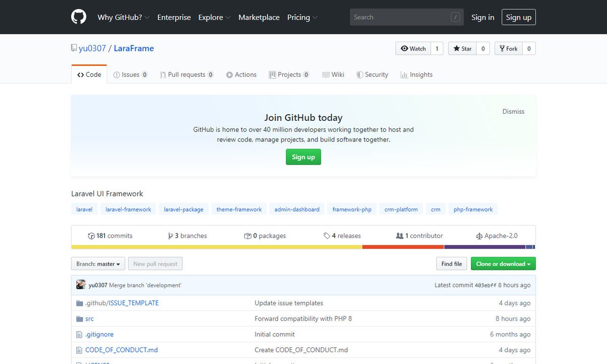The height and width of the screenshot is (364, 607).
Task: Click the Watch count of 1
Action: 437,49
